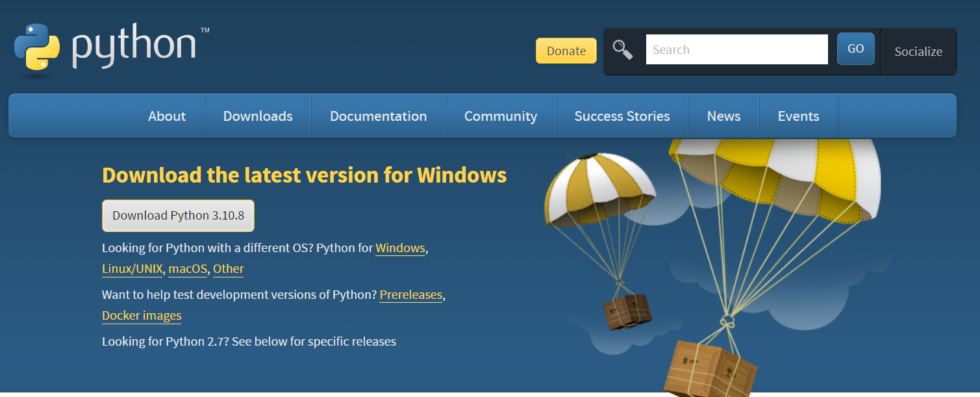Open the Downloads menu
This screenshot has height=397, width=980.
[258, 116]
